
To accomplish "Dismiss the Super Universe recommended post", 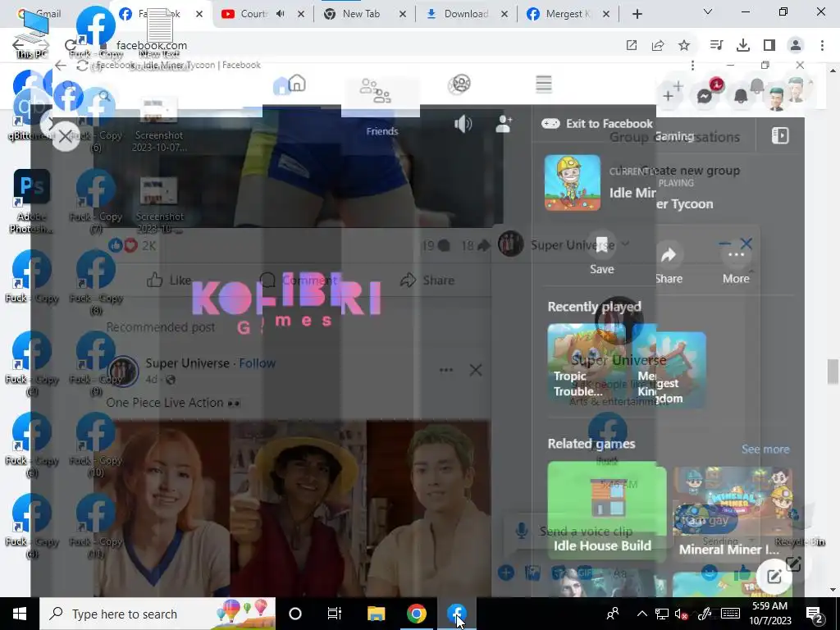I will pos(475,370).
